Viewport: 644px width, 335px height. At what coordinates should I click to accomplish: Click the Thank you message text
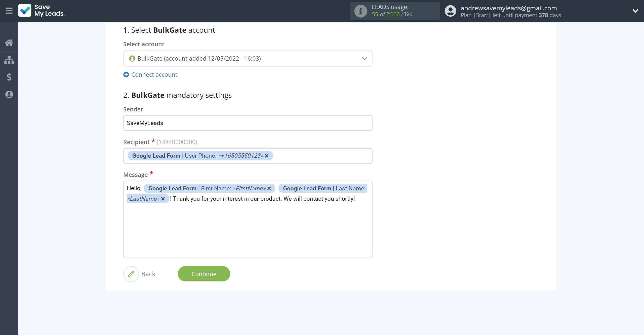262,199
